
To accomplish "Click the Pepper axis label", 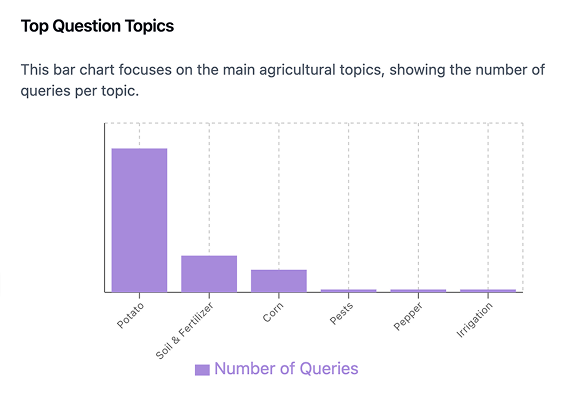I will (408, 316).
